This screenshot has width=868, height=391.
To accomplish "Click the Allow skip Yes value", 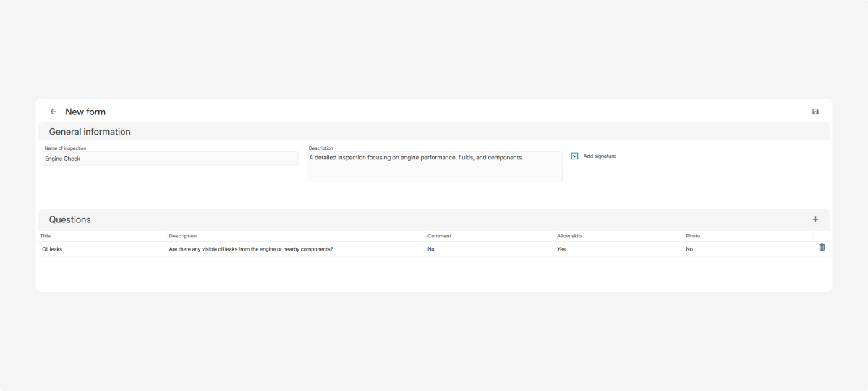I will pyautogui.click(x=561, y=249).
